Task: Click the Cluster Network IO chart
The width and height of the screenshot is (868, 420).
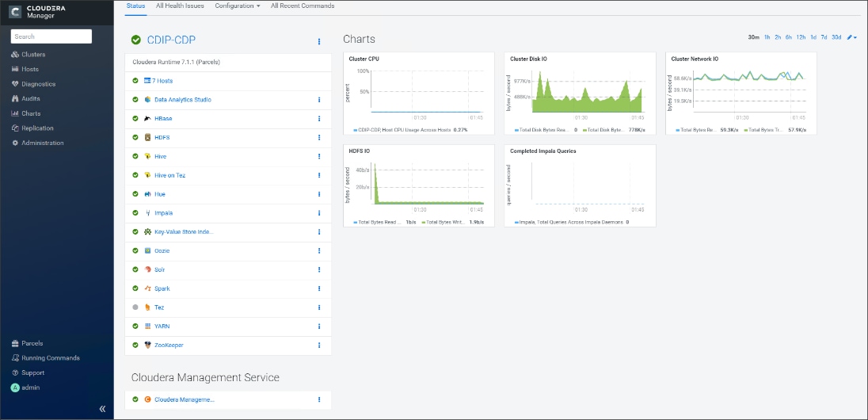Action: pos(741,93)
